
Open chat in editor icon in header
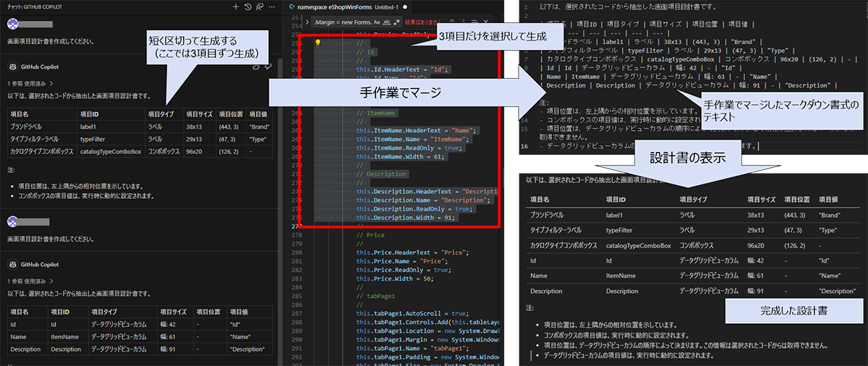click(x=260, y=6)
